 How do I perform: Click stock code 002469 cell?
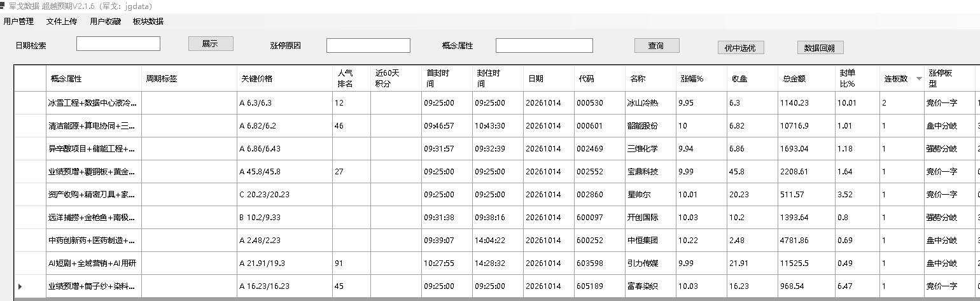pos(599,148)
